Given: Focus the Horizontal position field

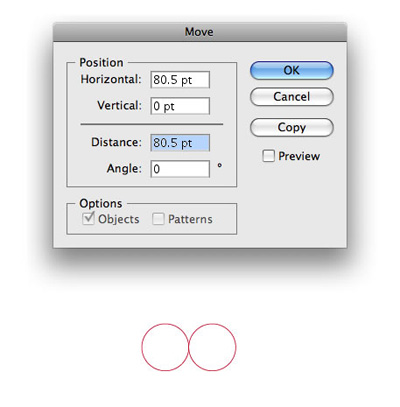Looking at the screenshot, I should 180,80.
